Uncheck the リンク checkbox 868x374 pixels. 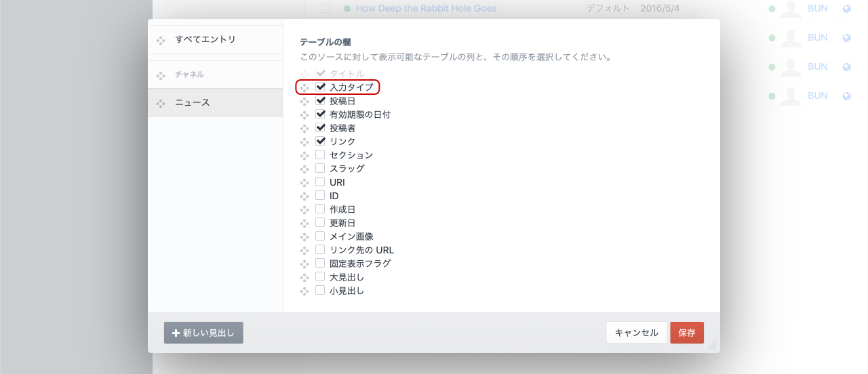(x=320, y=141)
